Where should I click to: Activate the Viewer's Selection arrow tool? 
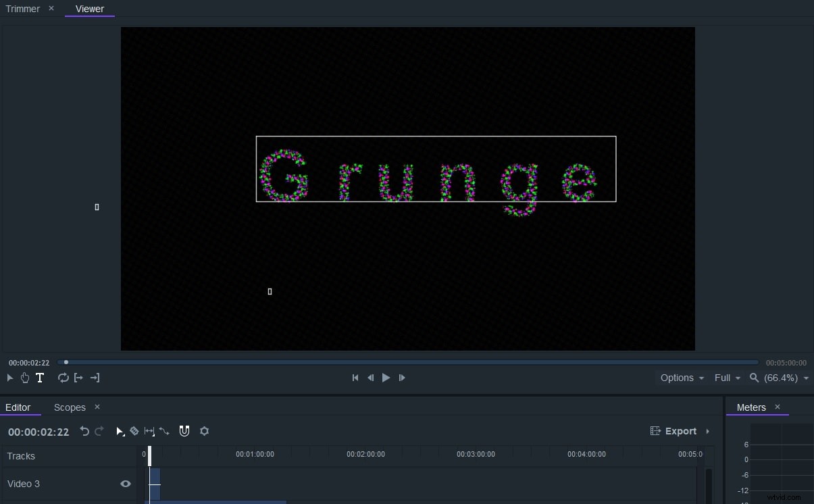click(10, 378)
